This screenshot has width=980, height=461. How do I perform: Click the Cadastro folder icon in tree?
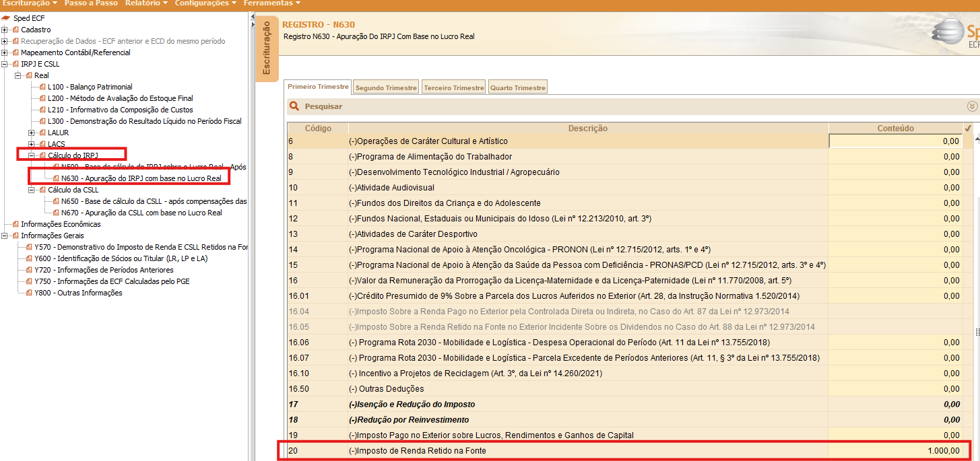point(15,30)
